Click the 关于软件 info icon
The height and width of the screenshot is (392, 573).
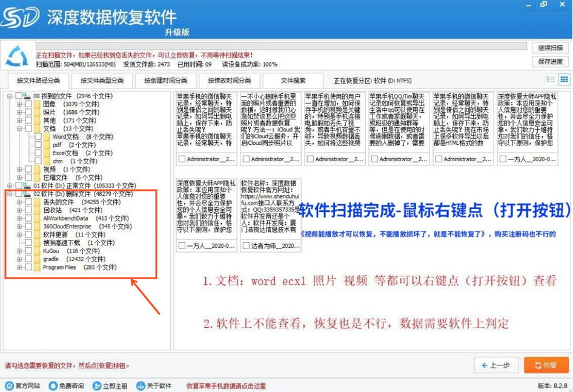(x=141, y=385)
